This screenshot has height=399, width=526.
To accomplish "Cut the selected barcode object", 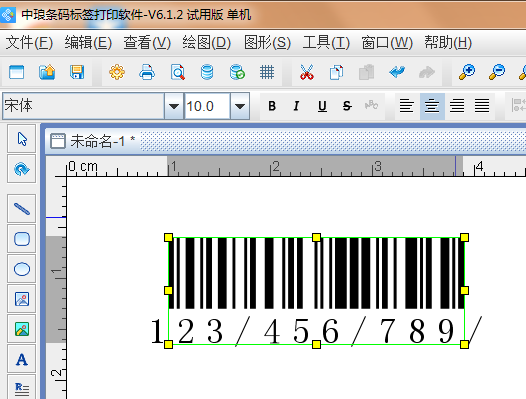I will point(307,72).
